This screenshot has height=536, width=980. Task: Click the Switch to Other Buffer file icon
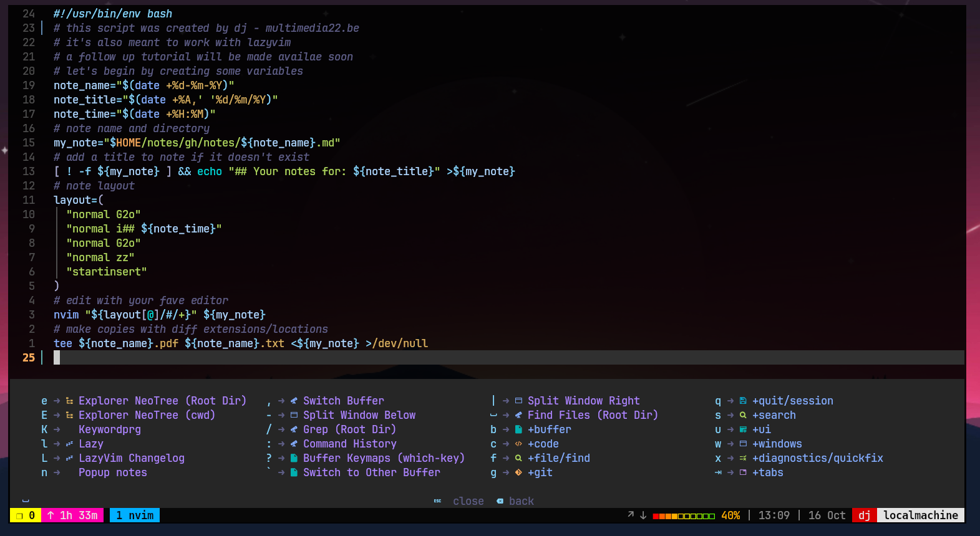pyautogui.click(x=294, y=472)
